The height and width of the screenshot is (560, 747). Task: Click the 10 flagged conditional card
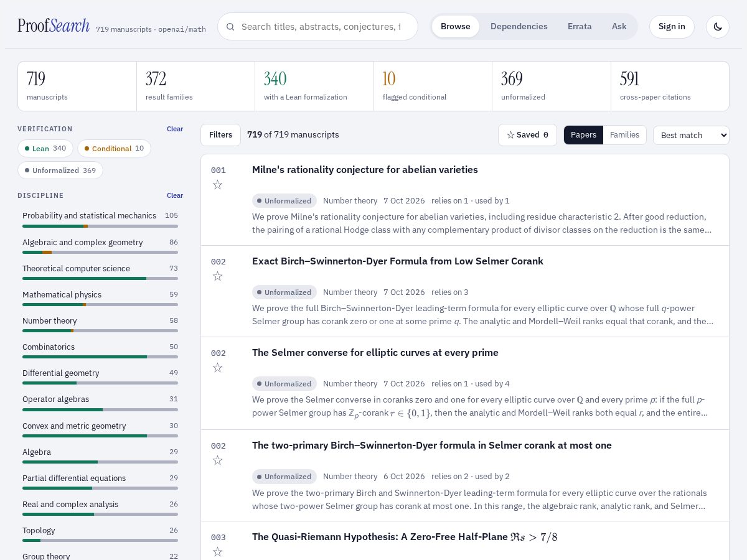click(433, 86)
